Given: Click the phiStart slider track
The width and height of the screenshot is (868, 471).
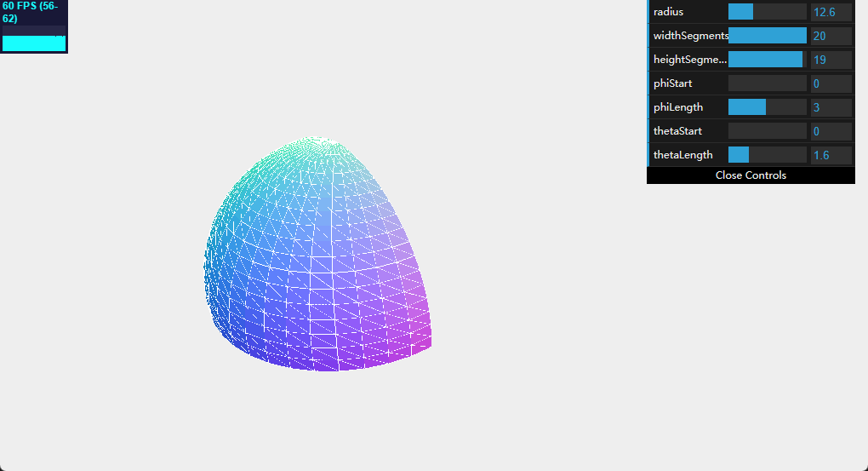Looking at the screenshot, I should pos(767,83).
